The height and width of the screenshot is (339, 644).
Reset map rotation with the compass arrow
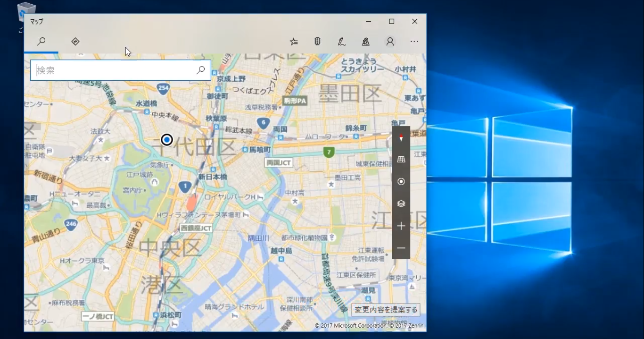[x=401, y=137]
